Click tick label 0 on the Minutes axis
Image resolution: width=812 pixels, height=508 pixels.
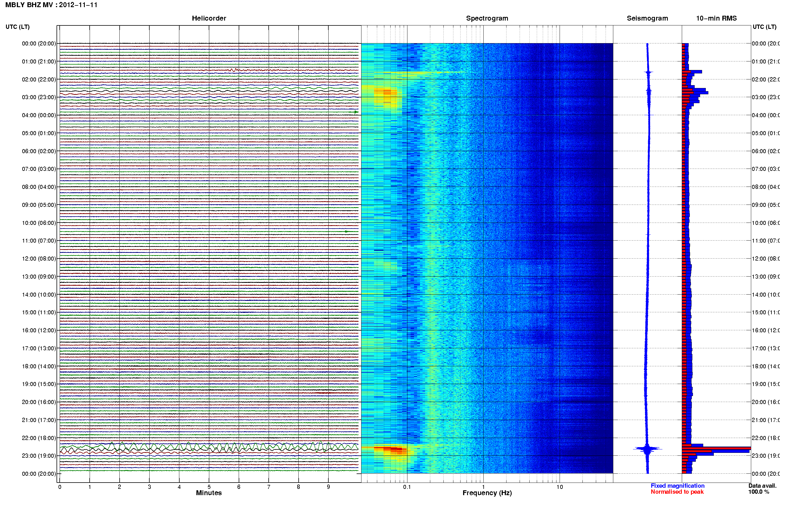click(60, 487)
